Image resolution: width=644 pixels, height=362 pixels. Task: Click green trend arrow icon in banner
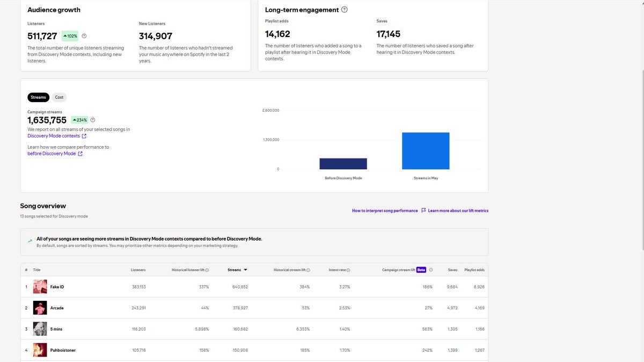(x=30, y=241)
